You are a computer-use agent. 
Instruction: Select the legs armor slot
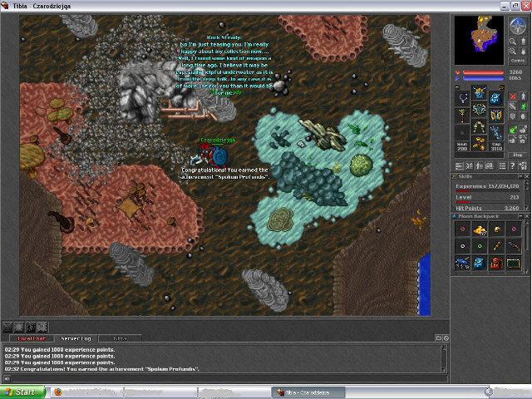coord(479,126)
